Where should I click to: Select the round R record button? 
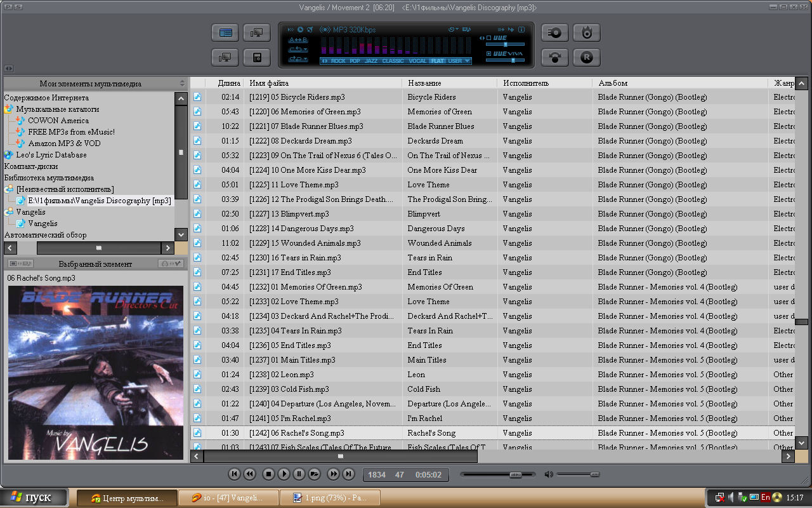coord(587,57)
